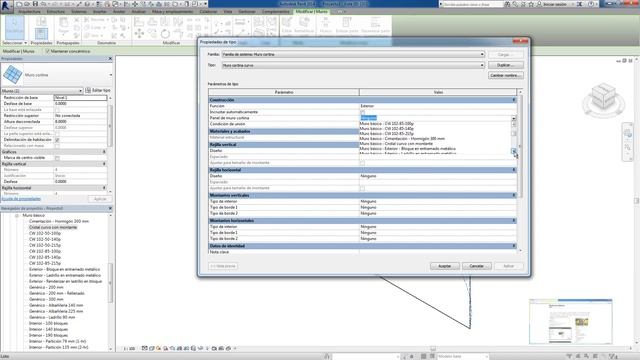Open the type selector dropdown arrow for Muro cortina
This screenshot has width=640, height=360.
pyautogui.click(x=110, y=75)
